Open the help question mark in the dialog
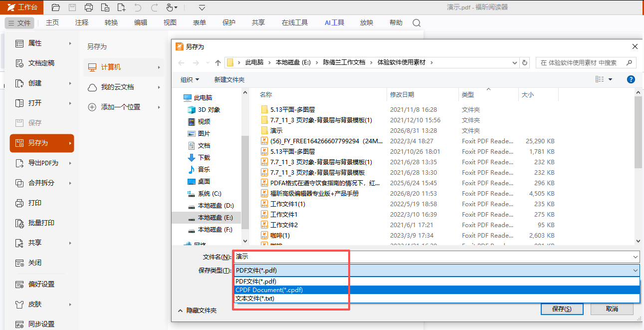644x330 pixels. coord(631,79)
